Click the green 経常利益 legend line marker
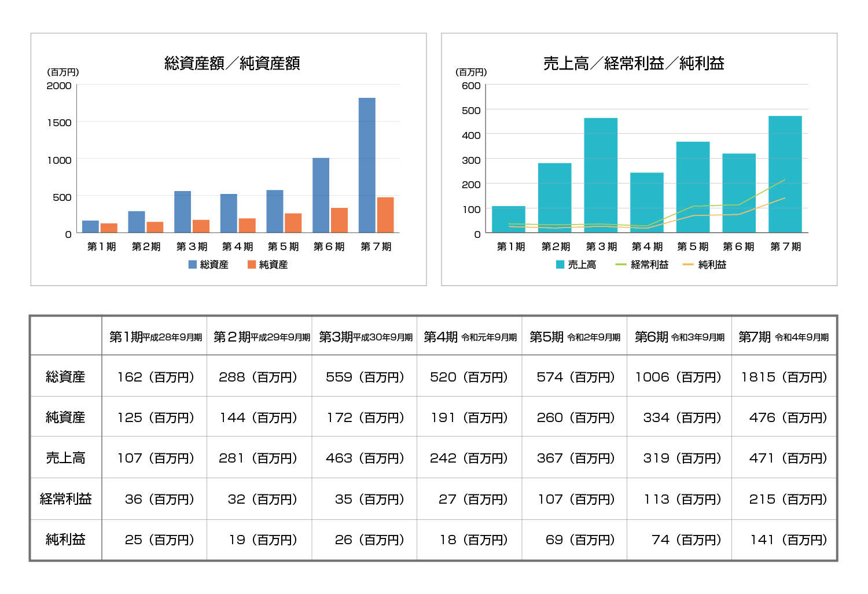The height and width of the screenshot is (594, 868). click(x=621, y=265)
